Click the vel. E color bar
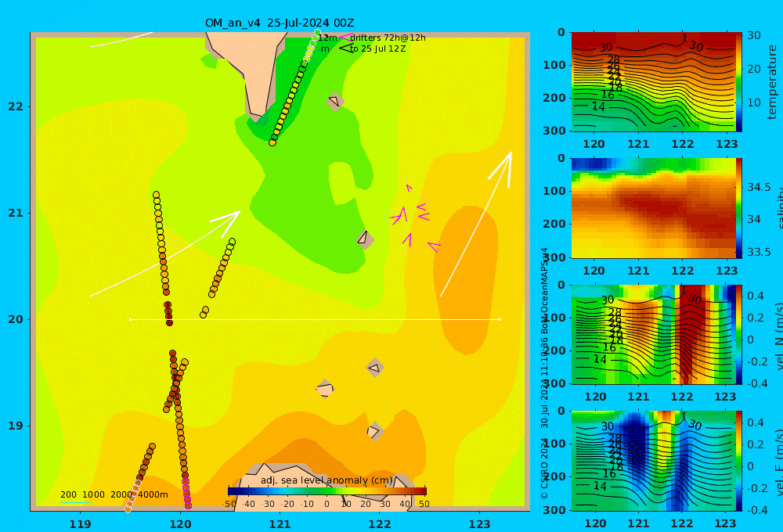This screenshot has width=783, height=532. point(739,461)
